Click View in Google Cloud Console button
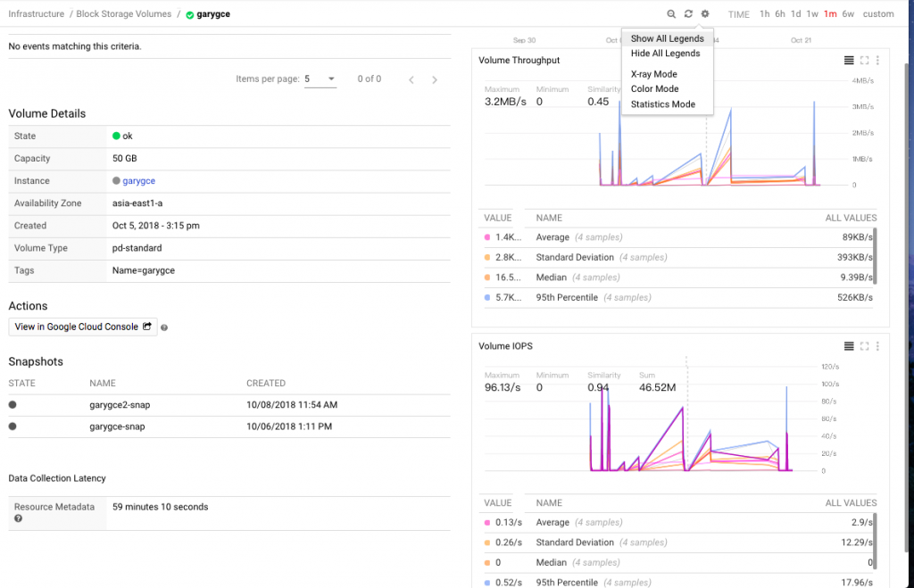This screenshot has width=914, height=588. click(83, 327)
